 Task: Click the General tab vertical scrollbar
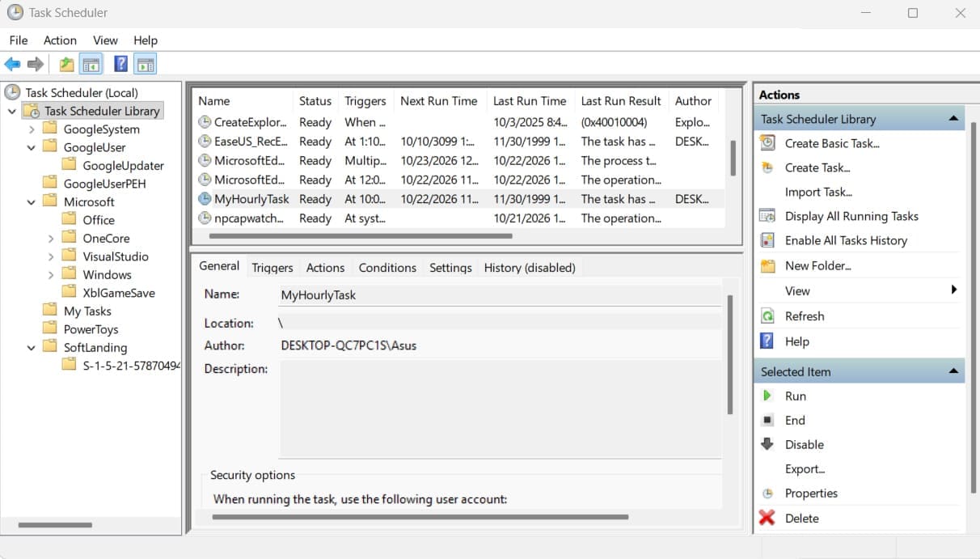(730, 355)
